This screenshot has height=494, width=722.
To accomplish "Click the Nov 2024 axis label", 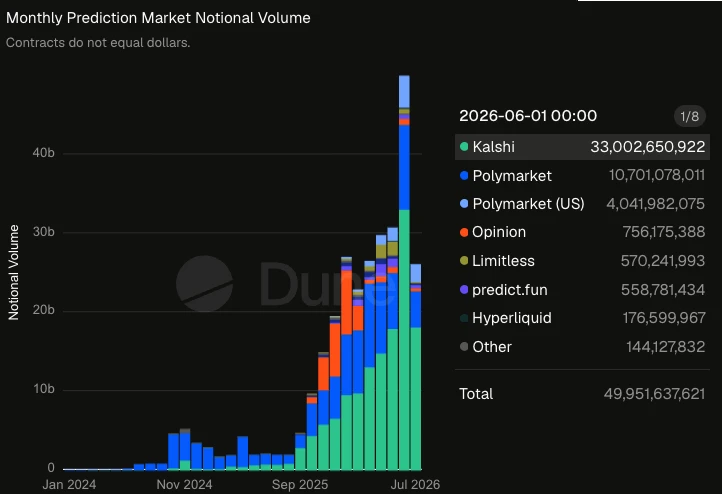I will click(184, 484).
